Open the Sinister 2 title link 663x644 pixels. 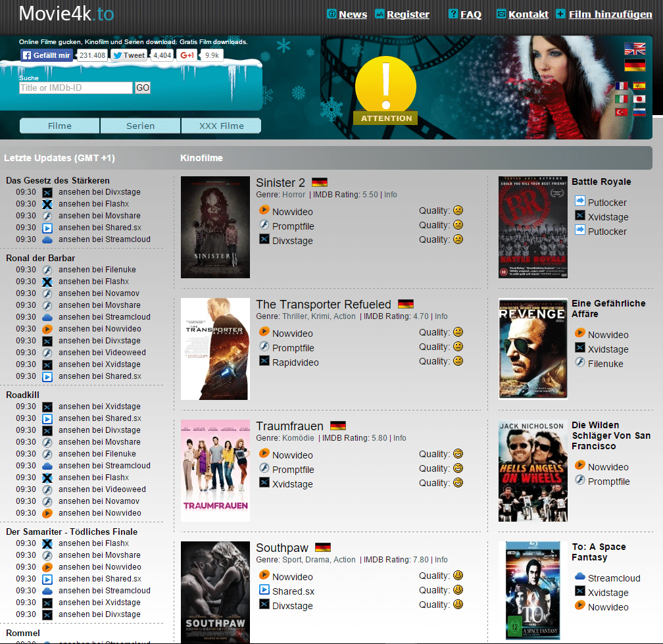click(280, 183)
